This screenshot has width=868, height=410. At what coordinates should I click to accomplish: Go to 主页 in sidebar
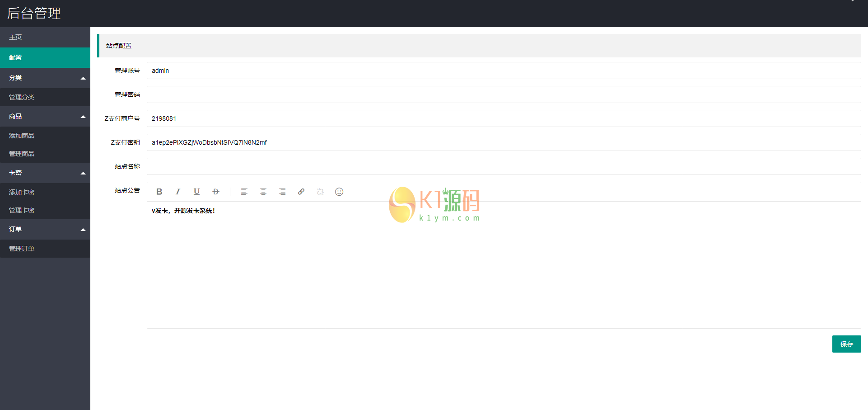click(45, 37)
